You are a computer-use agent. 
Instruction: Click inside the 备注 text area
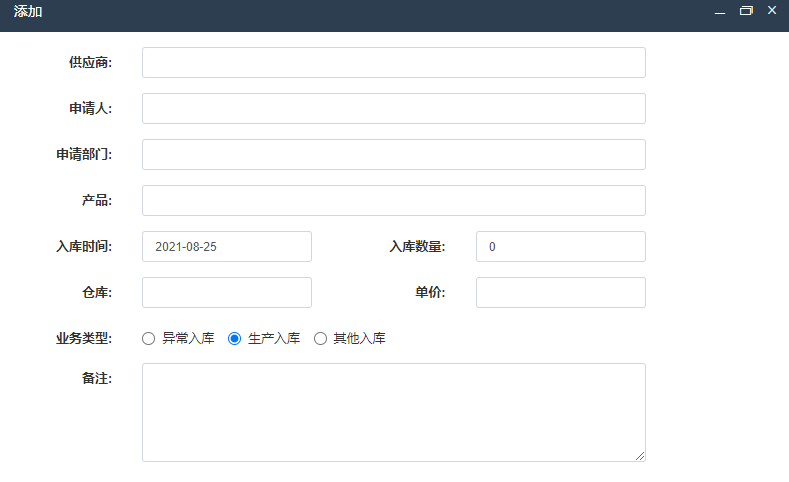[x=393, y=413]
